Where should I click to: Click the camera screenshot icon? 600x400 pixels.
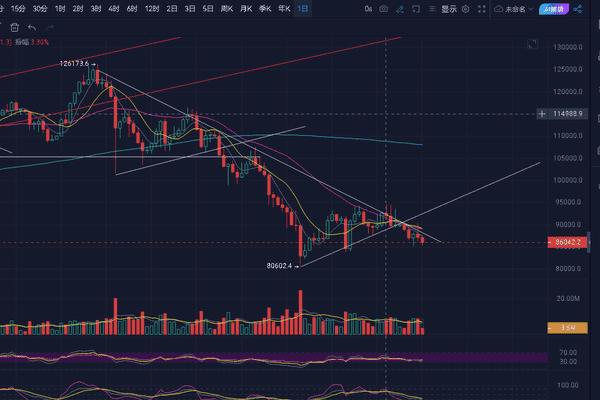tap(385, 8)
